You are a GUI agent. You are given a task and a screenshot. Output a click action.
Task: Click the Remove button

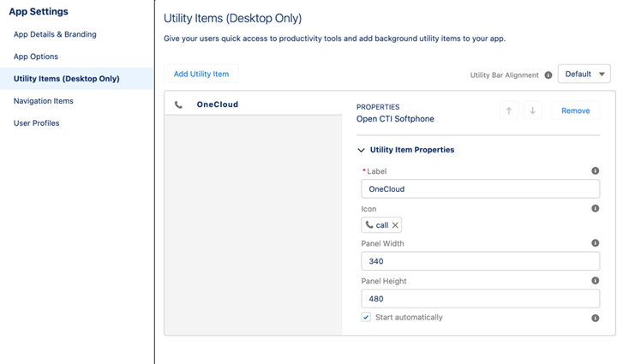pyautogui.click(x=576, y=110)
